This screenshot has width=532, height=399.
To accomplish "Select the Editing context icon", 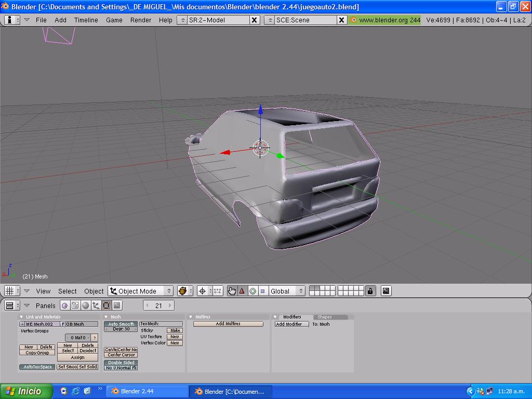I will click(x=107, y=305).
